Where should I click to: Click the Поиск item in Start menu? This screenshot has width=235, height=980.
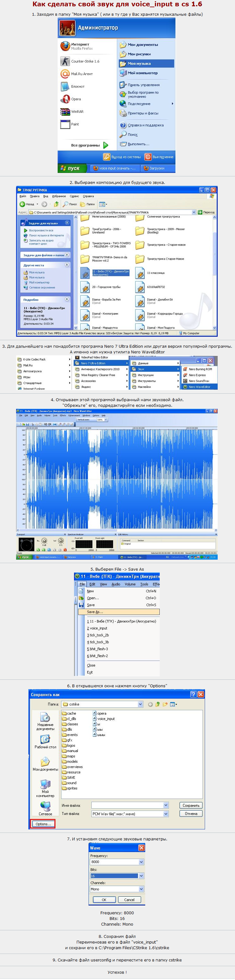pyautogui.click(x=129, y=135)
